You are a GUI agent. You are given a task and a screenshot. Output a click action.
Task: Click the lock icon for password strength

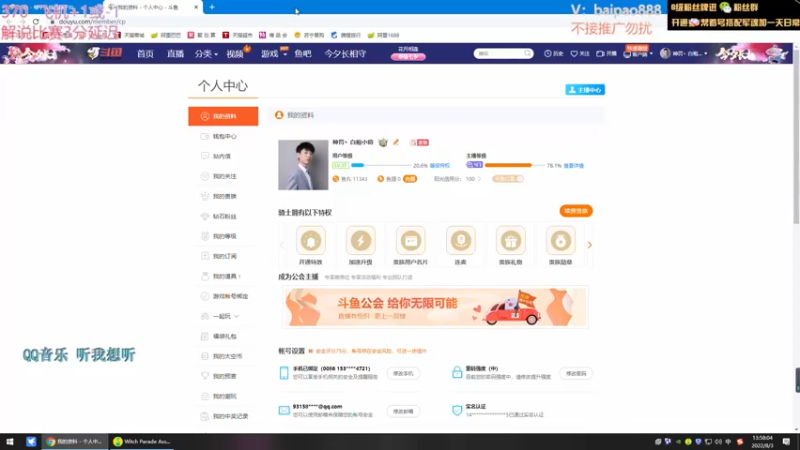tap(457, 372)
